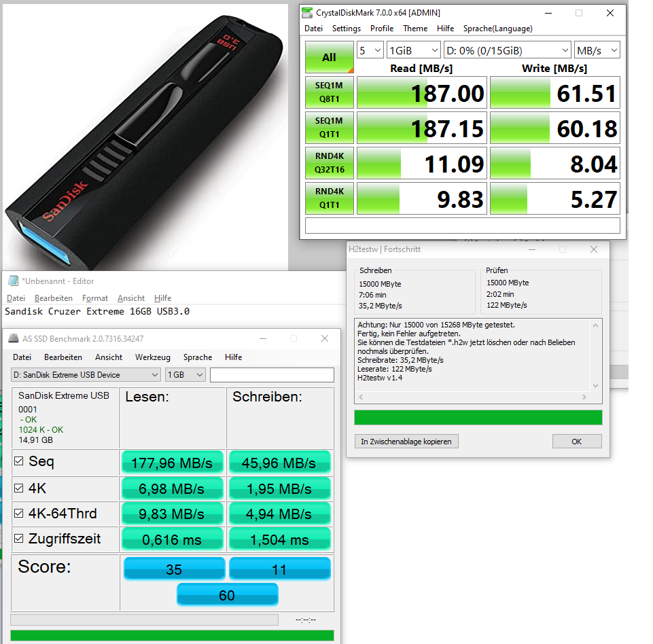Image resolution: width=653 pixels, height=644 pixels.
Task: Open Hilfe menu in Editor window
Action: [163, 298]
